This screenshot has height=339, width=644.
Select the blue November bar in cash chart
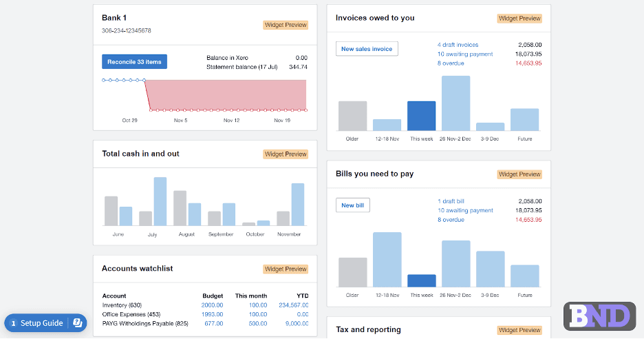[298, 205]
